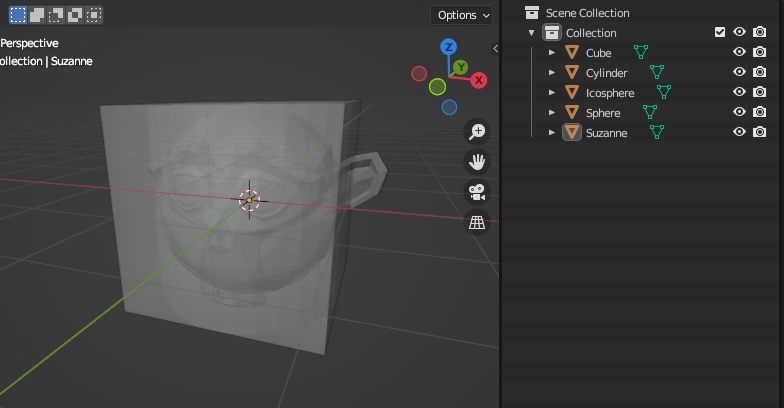784x408 pixels.
Task: Toggle camera view with camera icon
Action: coord(477,192)
